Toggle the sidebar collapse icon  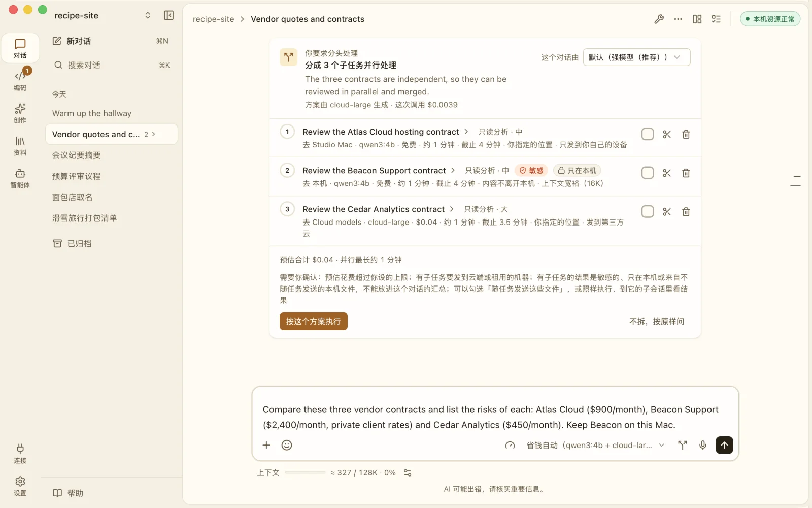pos(169,15)
